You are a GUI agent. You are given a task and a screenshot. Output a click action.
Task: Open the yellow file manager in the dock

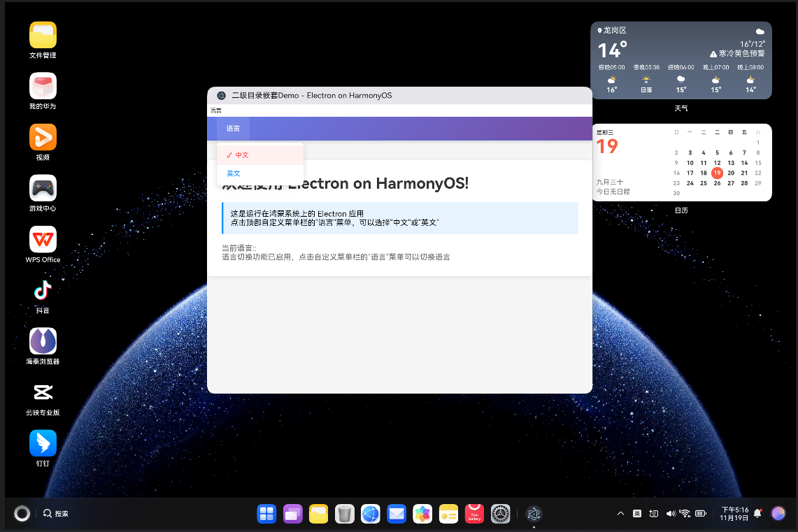(x=319, y=514)
